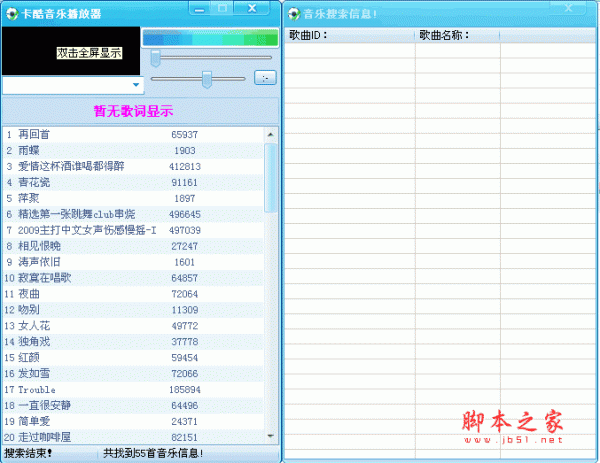The height and width of the screenshot is (463, 600).
Task: Select song 9 涛声依旧
Action: (133, 262)
